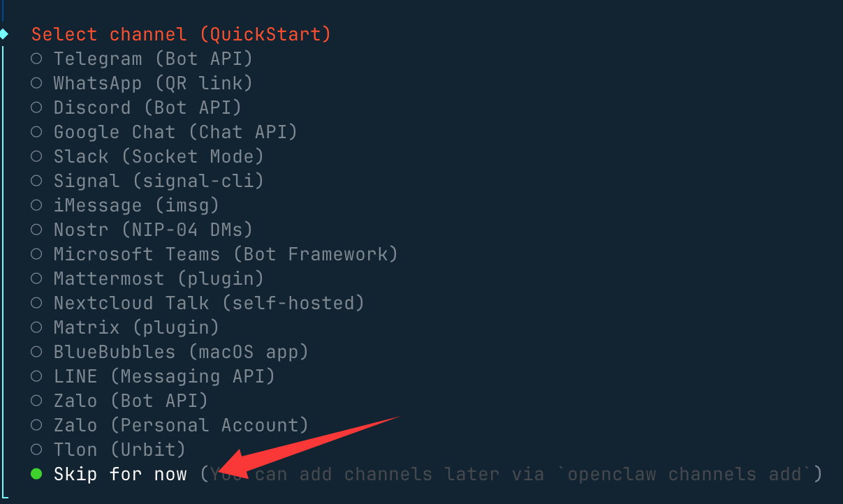Image resolution: width=843 pixels, height=504 pixels.
Task: Select the Zalo (Bot API) option
Action: coord(36,401)
